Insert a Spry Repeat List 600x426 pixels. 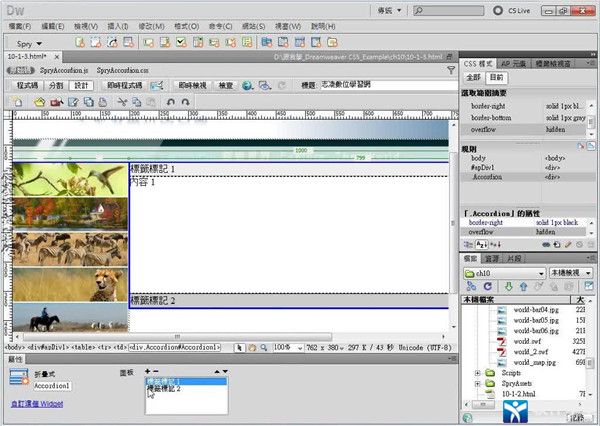pos(128,42)
